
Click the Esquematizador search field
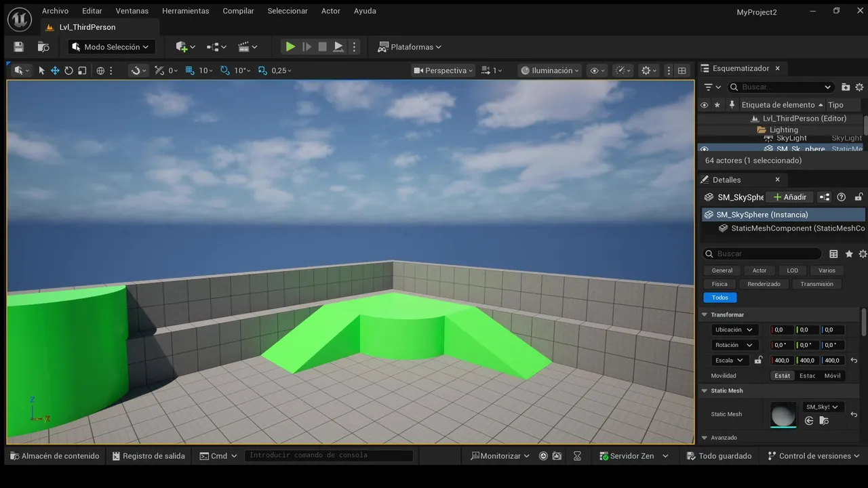[781, 87]
